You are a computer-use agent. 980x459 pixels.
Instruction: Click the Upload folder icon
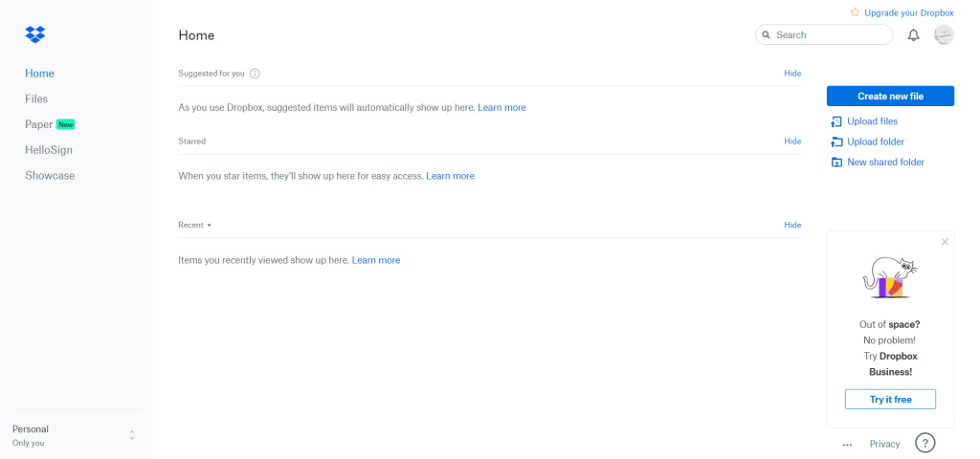[836, 142]
